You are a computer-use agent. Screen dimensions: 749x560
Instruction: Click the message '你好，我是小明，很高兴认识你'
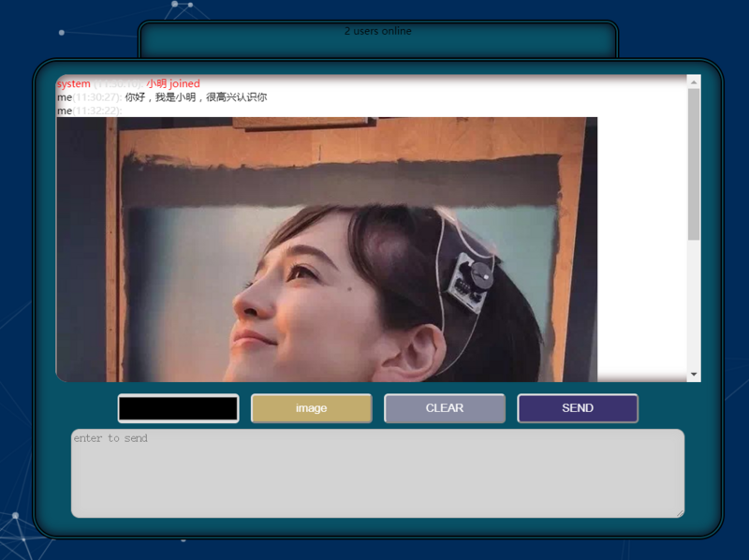196,97
